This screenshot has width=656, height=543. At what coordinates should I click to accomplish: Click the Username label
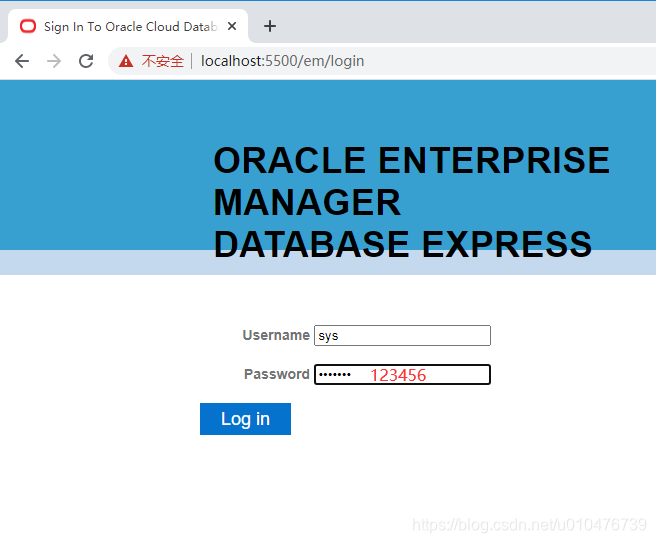point(276,335)
